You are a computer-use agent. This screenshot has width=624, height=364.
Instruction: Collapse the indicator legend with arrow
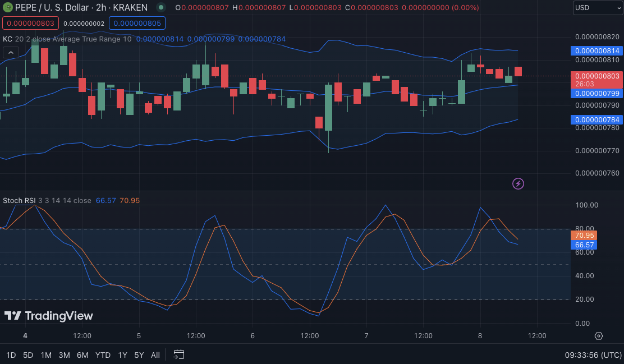click(x=11, y=53)
